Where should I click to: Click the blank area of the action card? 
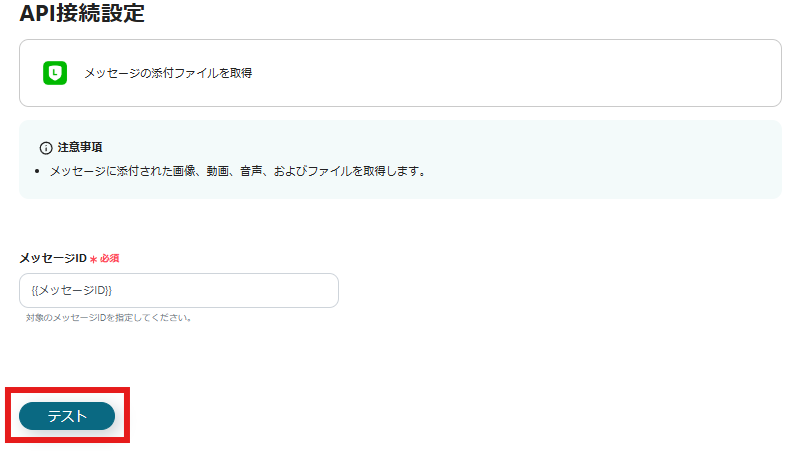pos(504,73)
